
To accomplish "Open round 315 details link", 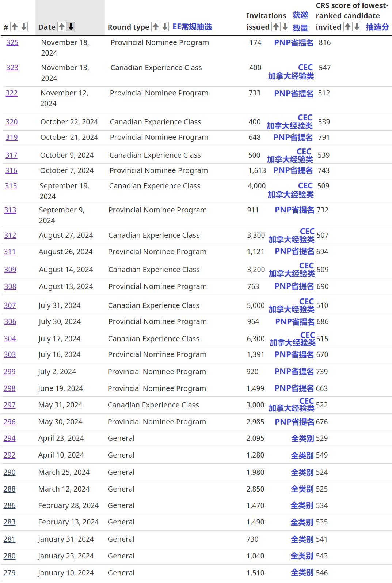I will point(11,186).
